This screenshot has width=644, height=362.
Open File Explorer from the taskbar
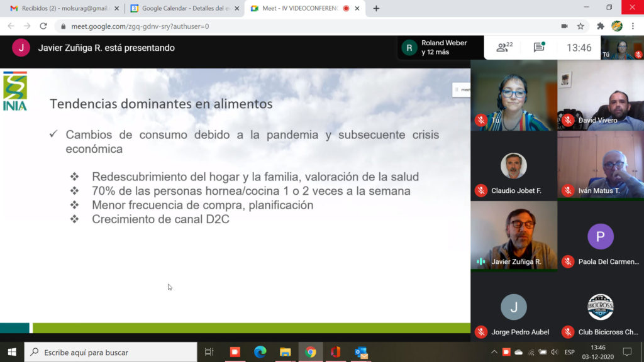(285, 352)
